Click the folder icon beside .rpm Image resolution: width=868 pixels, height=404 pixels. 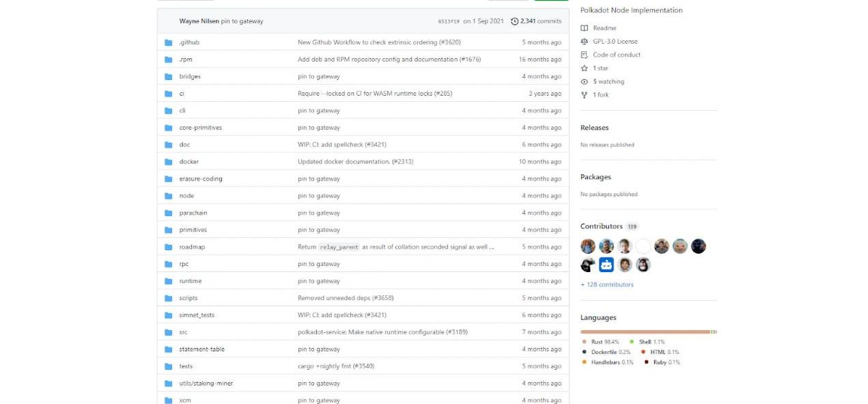[169, 59]
